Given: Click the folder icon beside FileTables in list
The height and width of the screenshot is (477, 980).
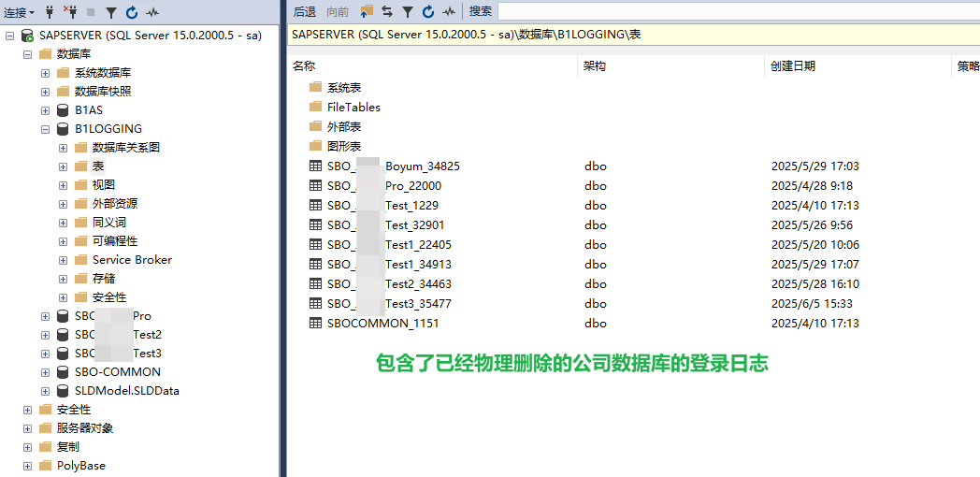Looking at the screenshot, I should tap(316, 107).
